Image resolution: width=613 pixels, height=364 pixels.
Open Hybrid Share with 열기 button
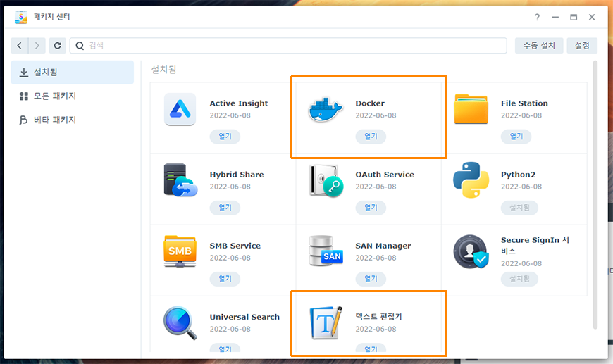tap(225, 208)
